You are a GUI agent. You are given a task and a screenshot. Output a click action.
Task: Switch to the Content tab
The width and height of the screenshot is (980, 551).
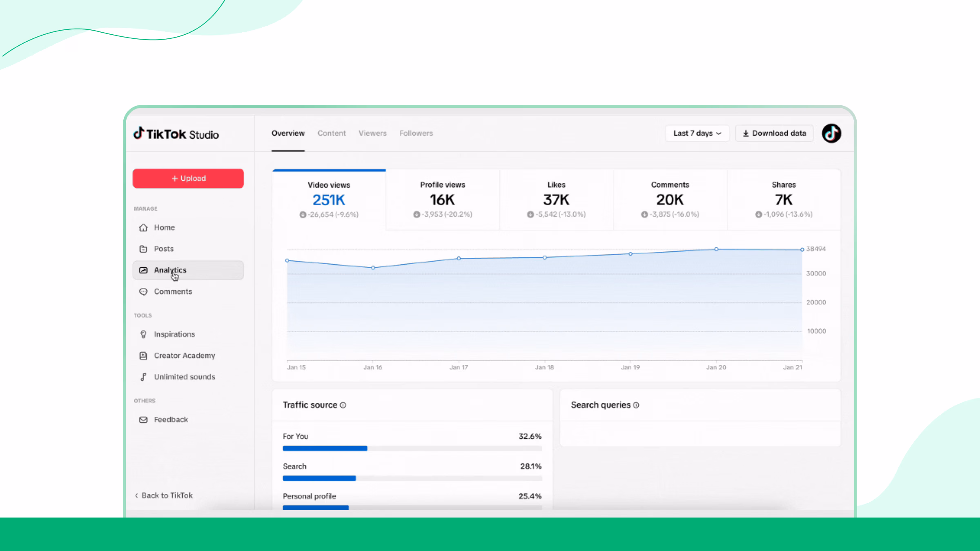332,133
